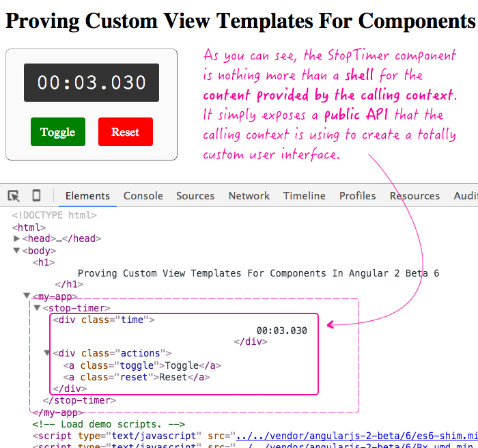Select the div class time line

point(104,320)
